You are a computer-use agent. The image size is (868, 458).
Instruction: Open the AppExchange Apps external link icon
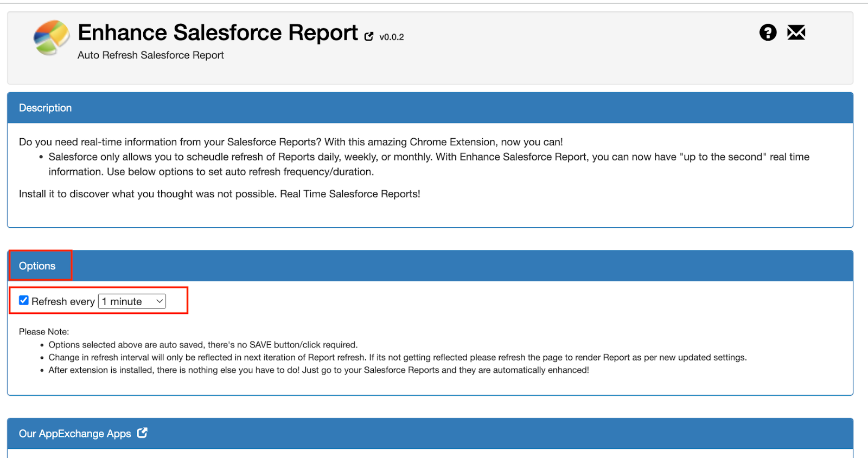142,433
